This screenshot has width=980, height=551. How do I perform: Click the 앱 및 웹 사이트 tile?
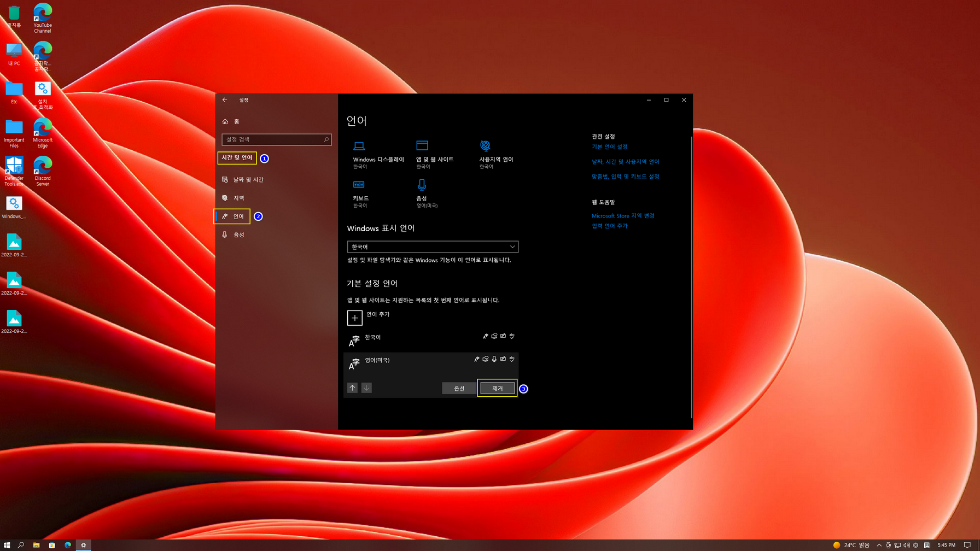[434, 155]
